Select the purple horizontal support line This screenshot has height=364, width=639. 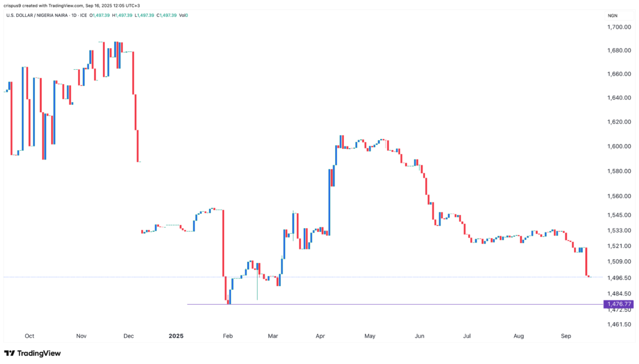[x=374, y=304]
